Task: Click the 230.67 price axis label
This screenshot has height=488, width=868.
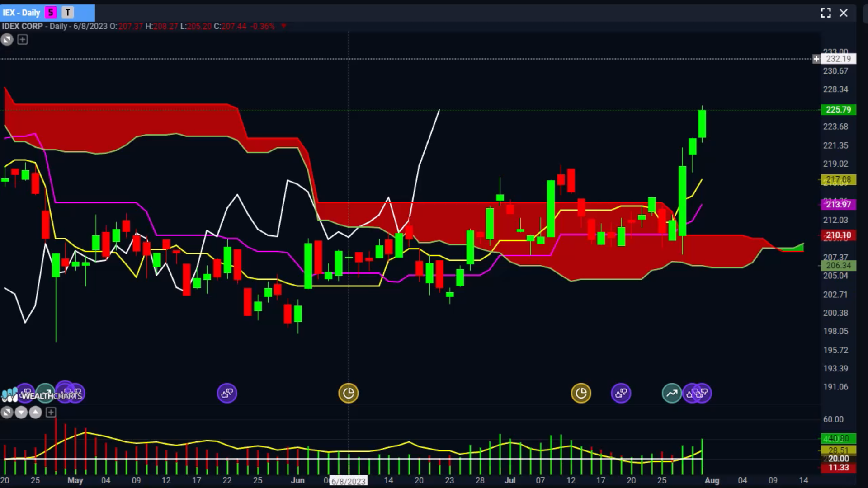Action: pyautogui.click(x=835, y=71)
